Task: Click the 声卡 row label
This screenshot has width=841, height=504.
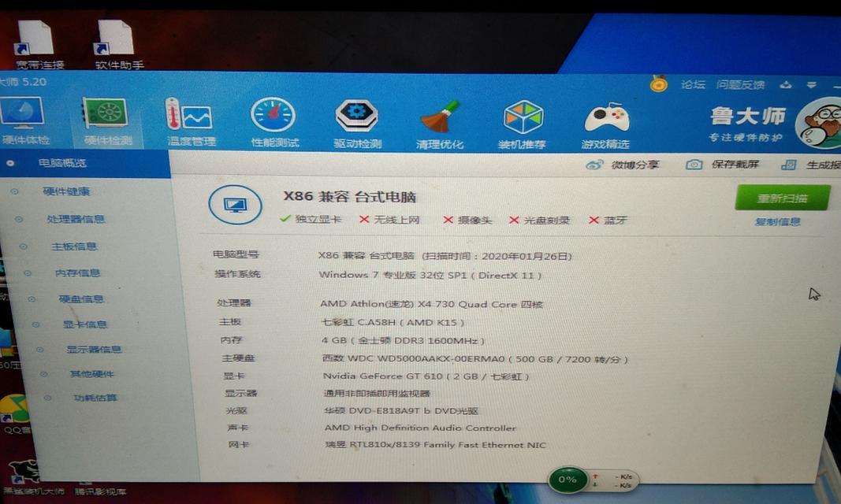Action: [x=237, y=428]
